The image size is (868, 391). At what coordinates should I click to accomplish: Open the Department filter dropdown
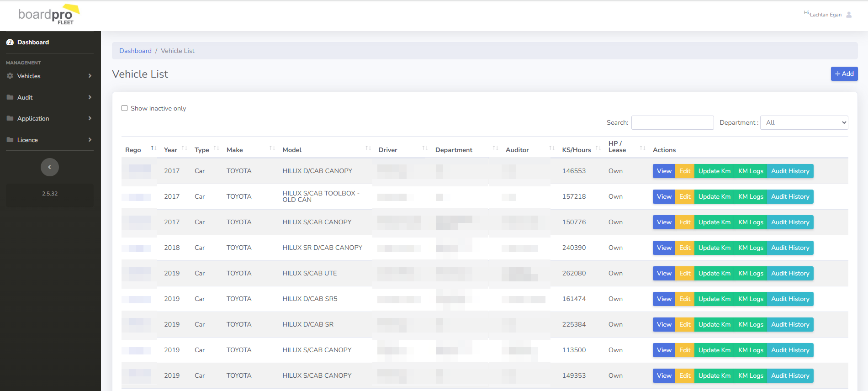(804, 122)
